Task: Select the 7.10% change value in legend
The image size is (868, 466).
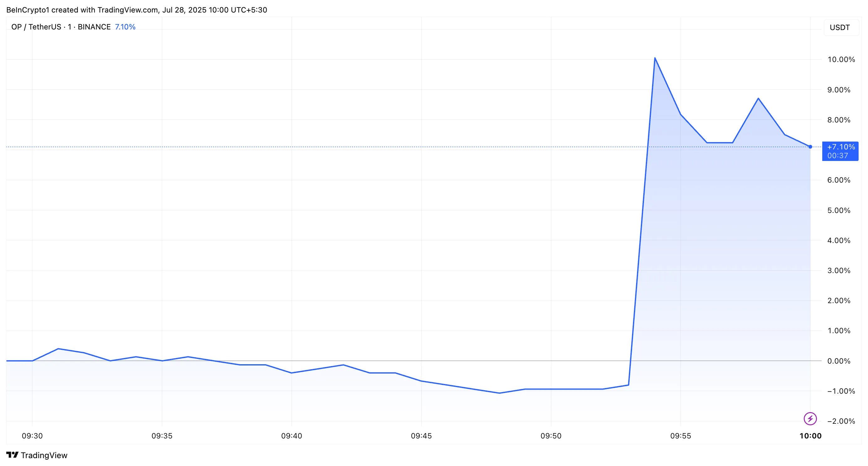Action: 125,27
